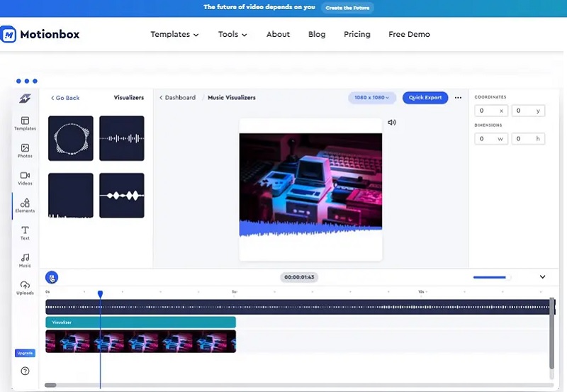The height and width of the screenshot is (392, 567).
Task: Select the Elements sidebar icon
Action: [x=25, y=206]
